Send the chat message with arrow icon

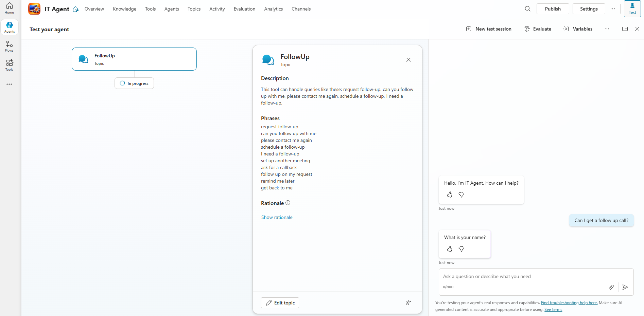[625, 287]
